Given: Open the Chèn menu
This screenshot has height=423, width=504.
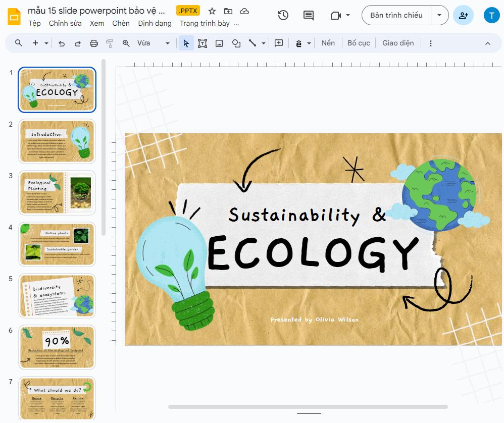Looking at the screenshot, I should [x=121, y=23].
